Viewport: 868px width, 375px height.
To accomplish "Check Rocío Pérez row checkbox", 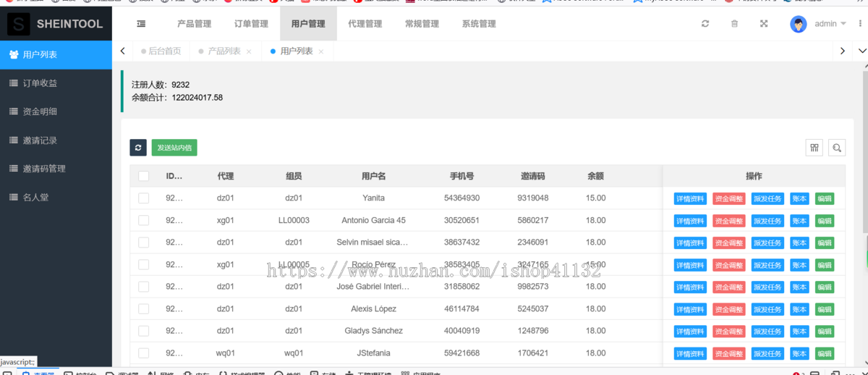I will pyautogui.click(x=143, y=264).
